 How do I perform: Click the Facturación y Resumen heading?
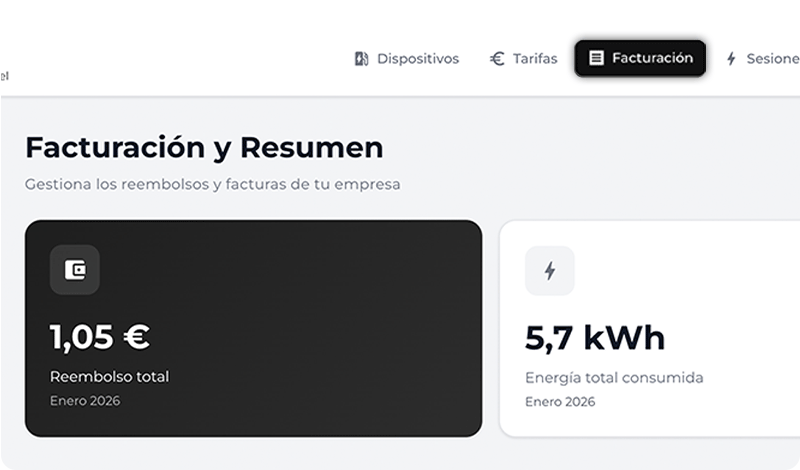click(204, 147)
